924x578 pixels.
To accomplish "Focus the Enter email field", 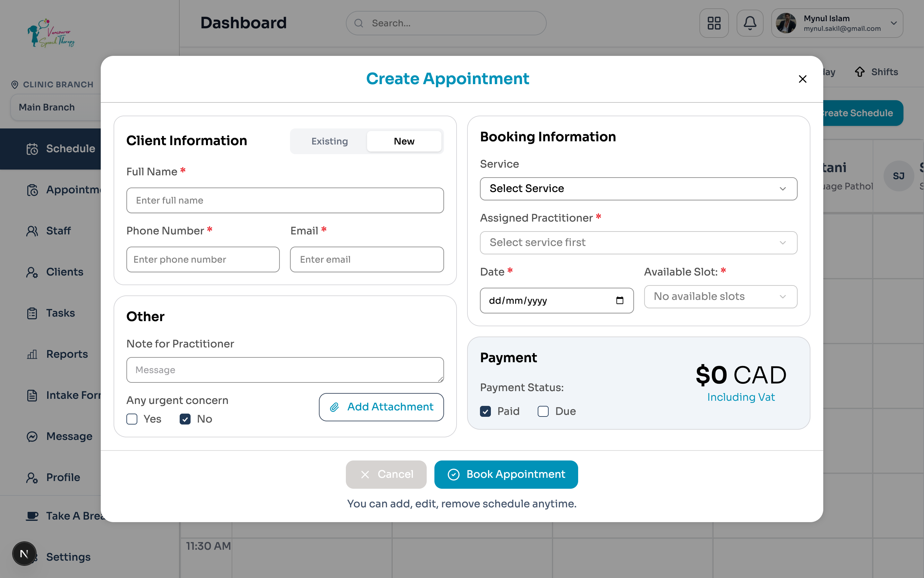I will click(367, 259).
